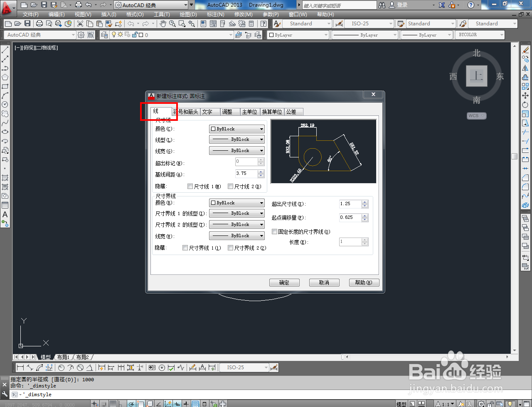532x407 pixels.
Task: Toggle the grid display status bar button
Action: pyautogui.click(x=113, y=404)
